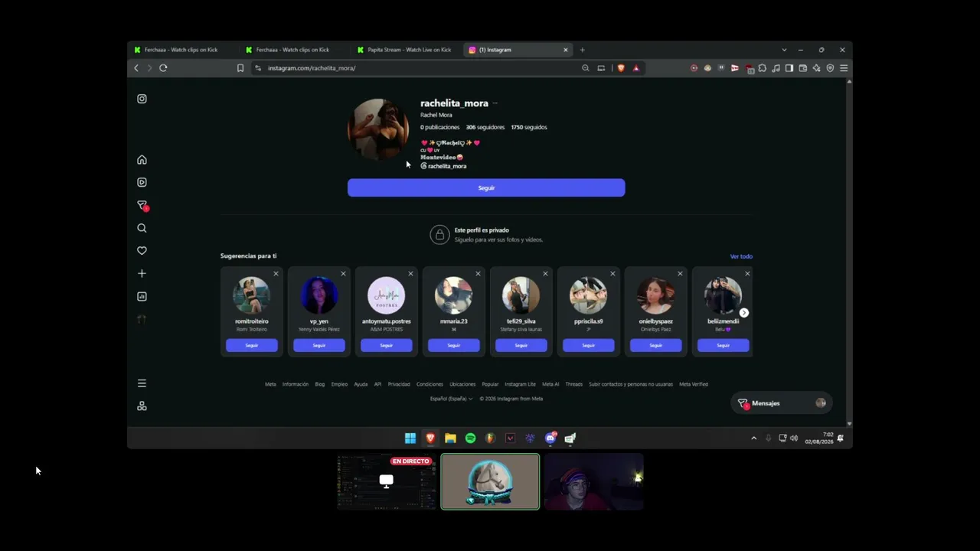Dismiss the vp_yen suggestion card
Screen dimensions: 980x551
(343, 273)
